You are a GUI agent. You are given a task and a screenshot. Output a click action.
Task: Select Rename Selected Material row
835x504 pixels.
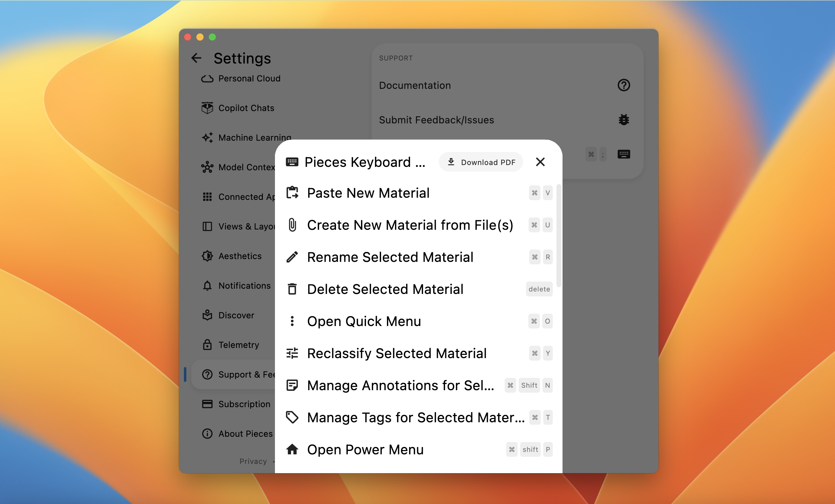[x=419, y=257]
